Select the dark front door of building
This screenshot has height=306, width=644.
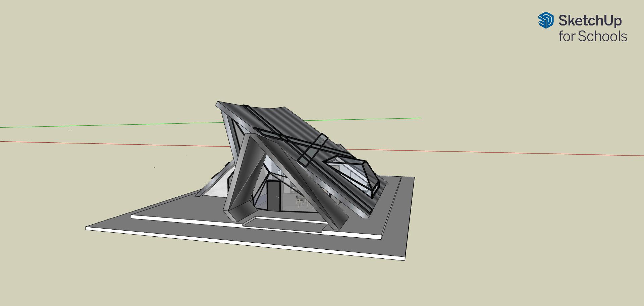274,196
